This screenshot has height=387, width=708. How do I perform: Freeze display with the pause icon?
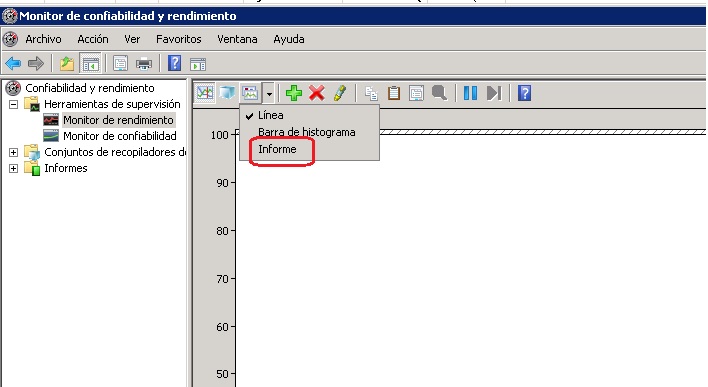pyautogui.click(x=470, y=93)
